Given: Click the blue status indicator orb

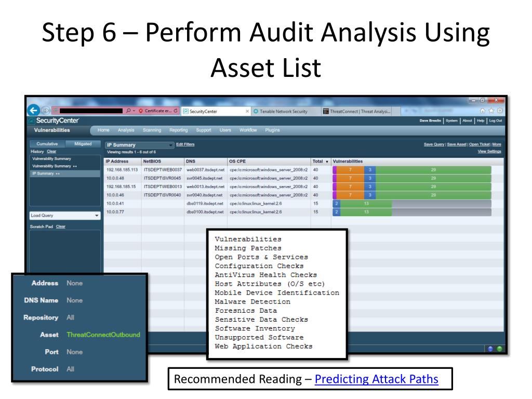Looking at the screenshot, I should [490, 349].
